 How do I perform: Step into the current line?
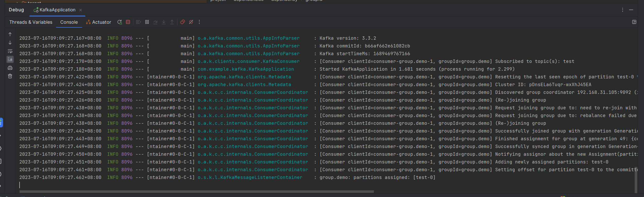[x=164, y=22]
